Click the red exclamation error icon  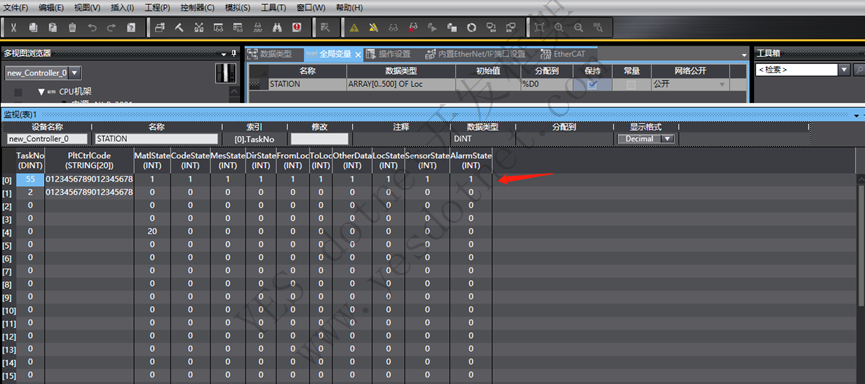pyautogui.click(x=297, y=27)
